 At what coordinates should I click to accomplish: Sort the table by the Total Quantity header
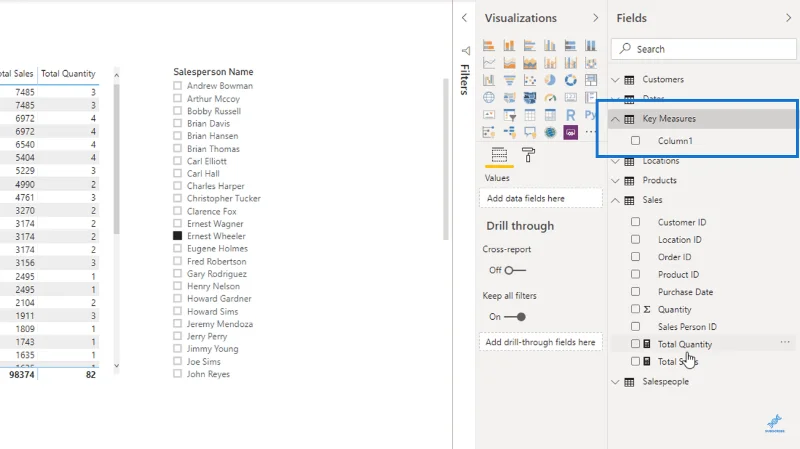click(x=68, y=73)
